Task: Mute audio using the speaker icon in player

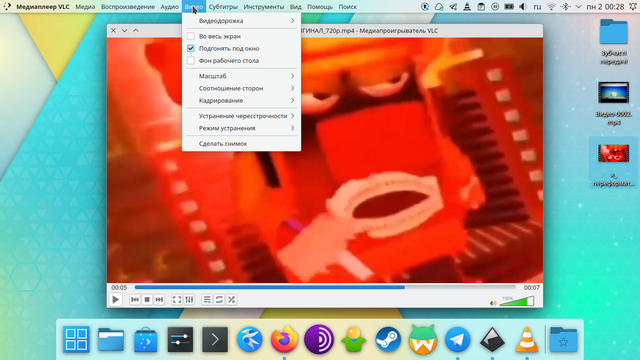Action: [x=493, y=303]
